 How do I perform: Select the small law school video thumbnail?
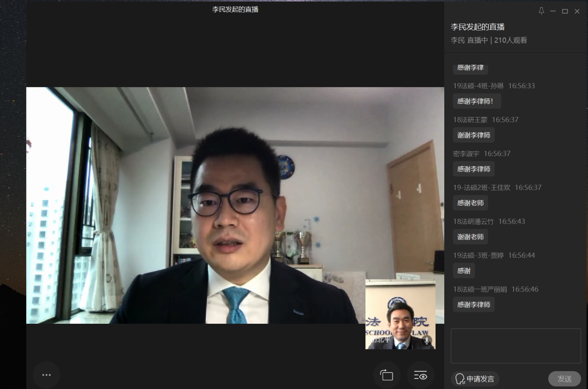coord(400,314)
